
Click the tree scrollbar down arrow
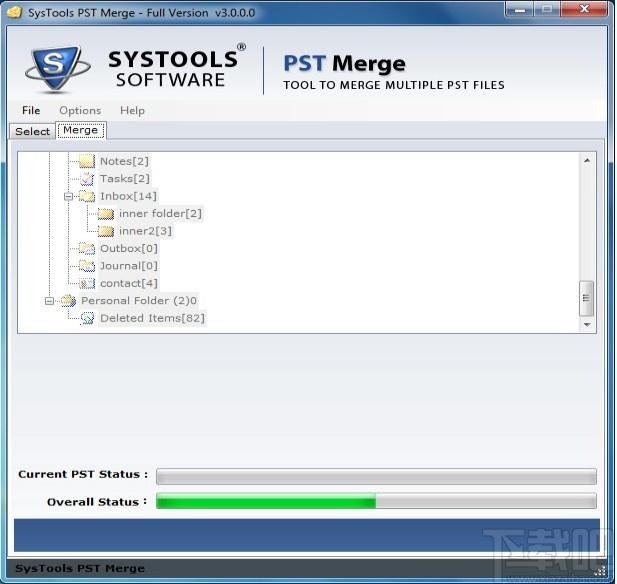[x=587, y=325]
